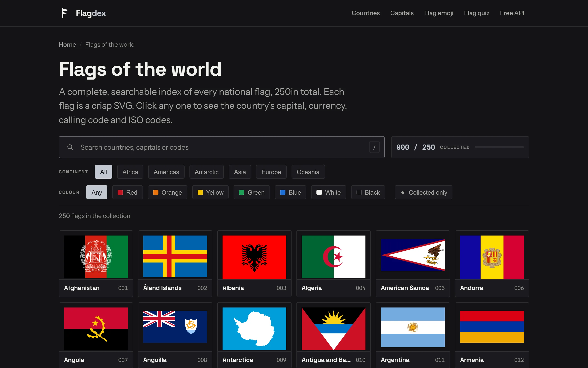
Task: Open the Anguilla flag image
Action: [x=175, y=327]
